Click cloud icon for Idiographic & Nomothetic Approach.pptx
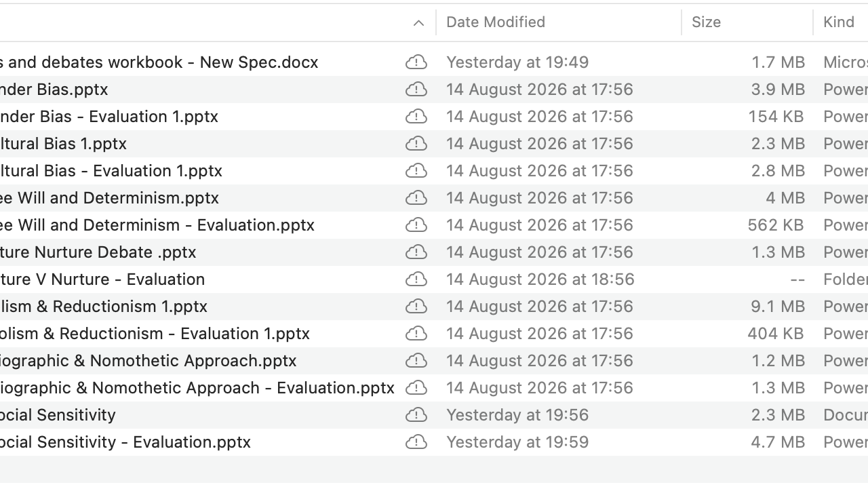 click(416, 361)
